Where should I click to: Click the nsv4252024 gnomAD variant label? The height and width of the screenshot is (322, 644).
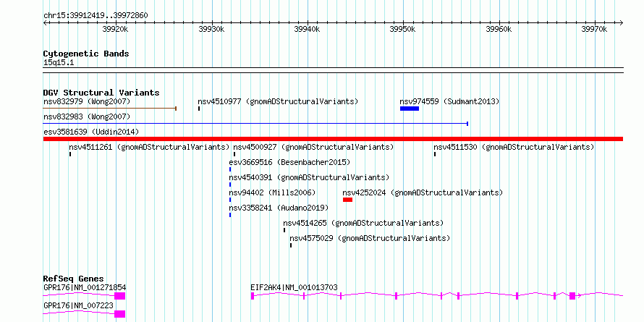coord(423,192)
